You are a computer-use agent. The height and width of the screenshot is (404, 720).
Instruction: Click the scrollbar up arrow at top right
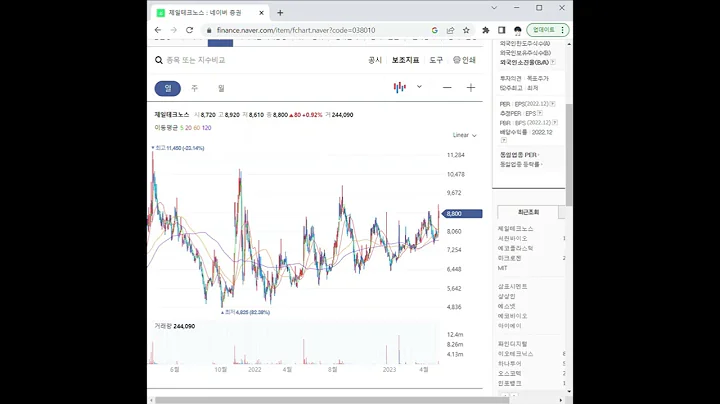(569, 44)
